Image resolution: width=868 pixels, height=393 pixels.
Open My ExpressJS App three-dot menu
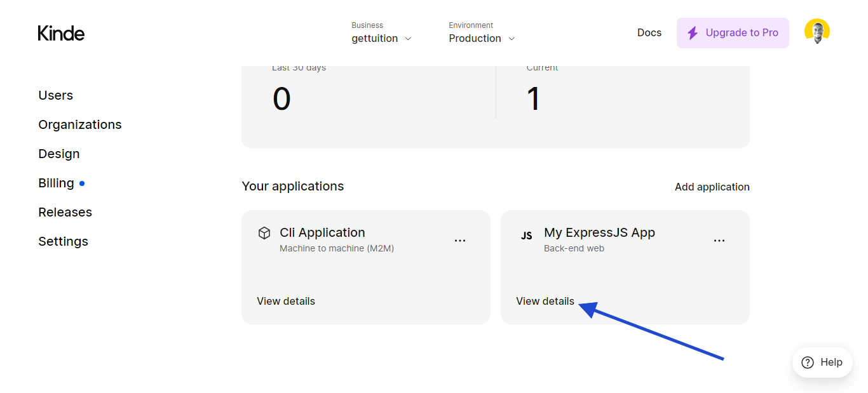coord(719,241)
